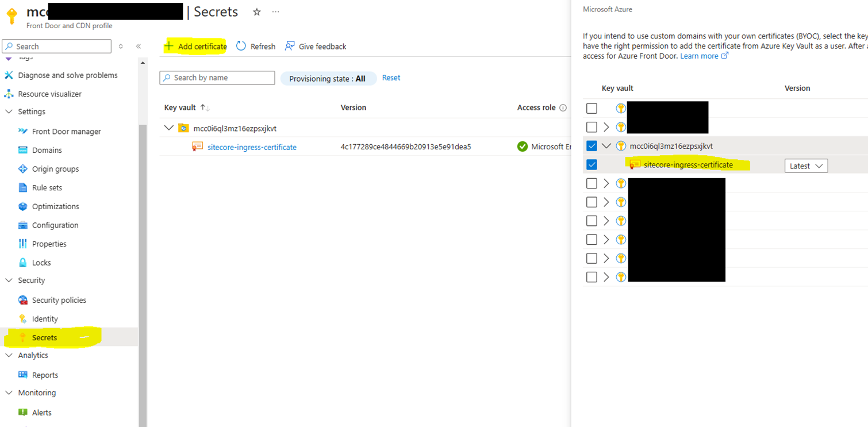Click the Give feedback icon
Image resolution: width=868 pixels, height=427 pixels.
point(290,46)
